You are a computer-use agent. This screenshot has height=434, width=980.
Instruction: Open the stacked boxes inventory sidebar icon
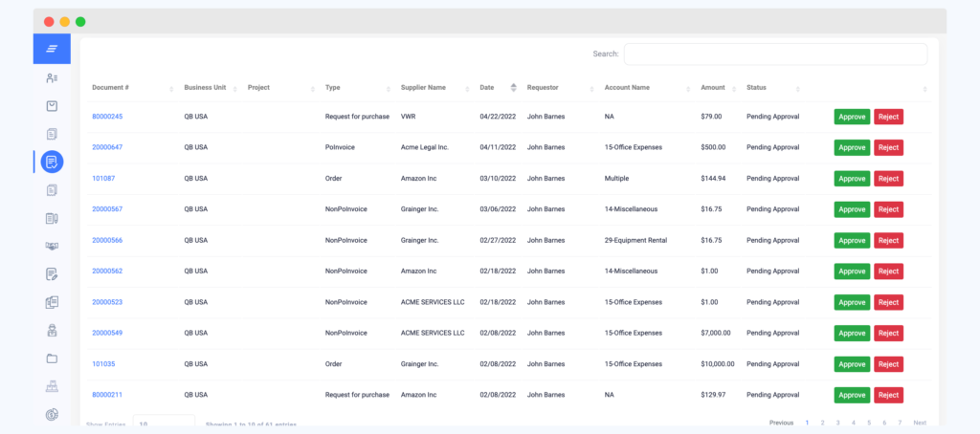coord(52,386)
